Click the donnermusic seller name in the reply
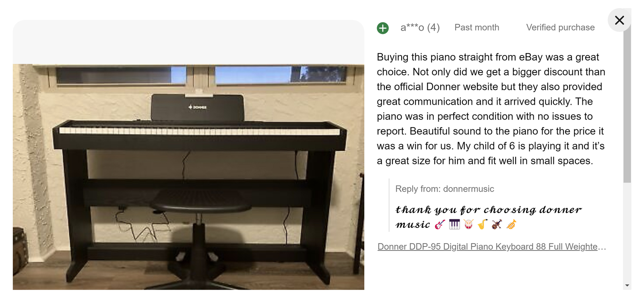644x298 pixels. click(469, 188)
